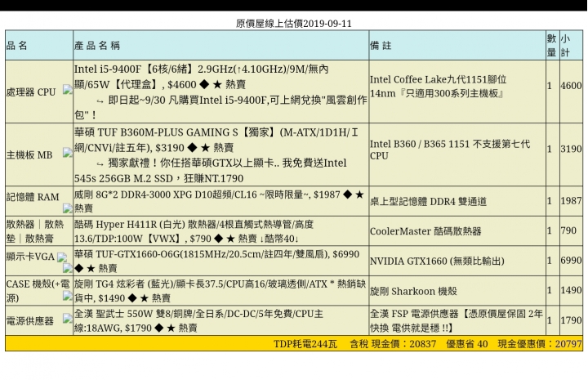Click the broken image icon beside 主機板 MB
The image size is (588, 380).
click(68, 152)
